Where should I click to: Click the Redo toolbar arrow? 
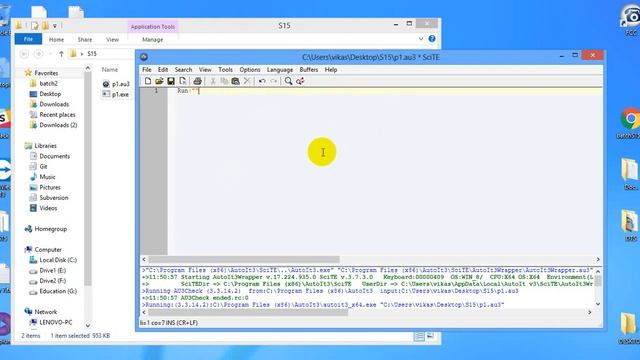[273, 81]
